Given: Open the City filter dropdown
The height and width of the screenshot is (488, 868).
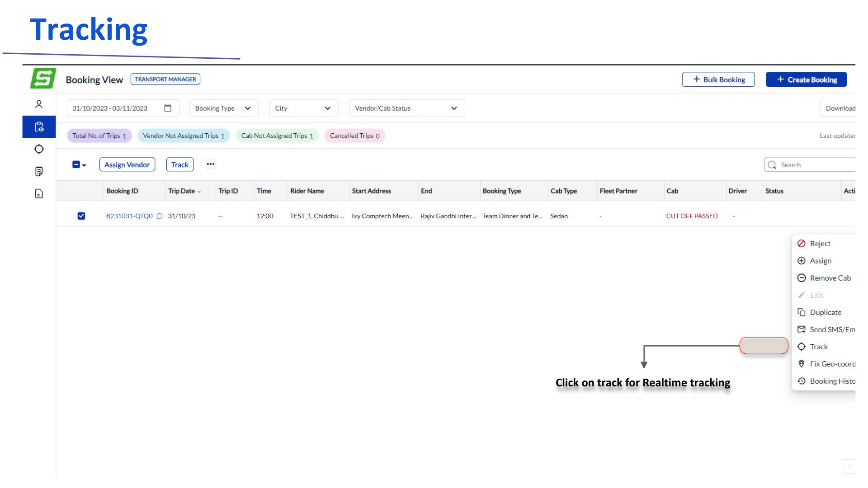Looking at the screenshot, I should (303, 108).
